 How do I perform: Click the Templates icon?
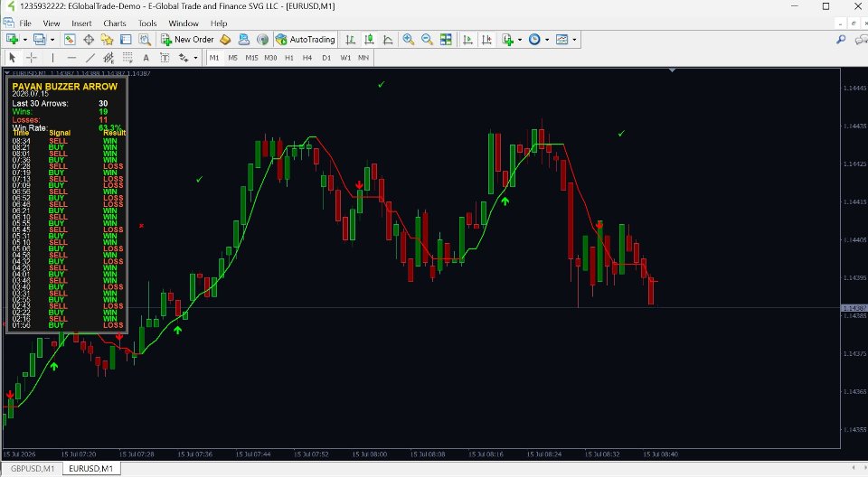tap(561, 39)
